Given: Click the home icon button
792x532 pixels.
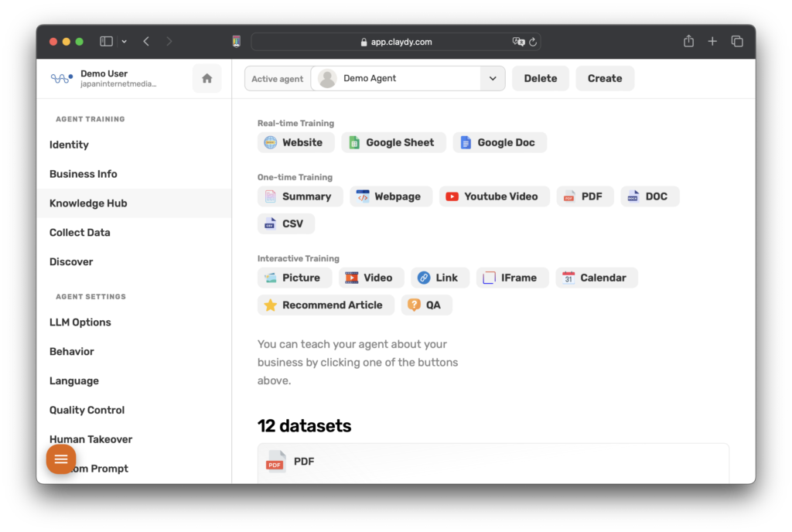Looking at the screenshot, I should point(207,78).
